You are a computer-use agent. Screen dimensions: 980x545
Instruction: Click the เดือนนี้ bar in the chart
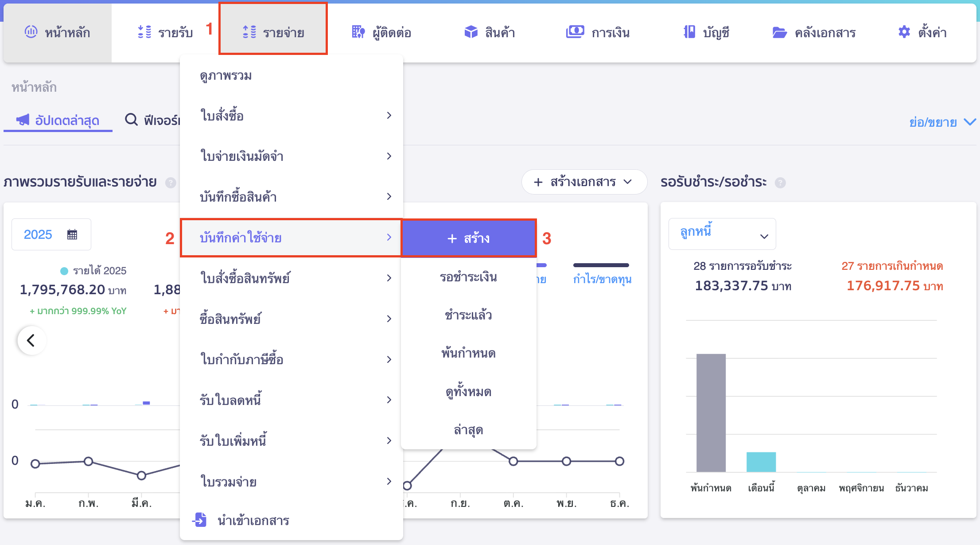click(x=761, y=463)
